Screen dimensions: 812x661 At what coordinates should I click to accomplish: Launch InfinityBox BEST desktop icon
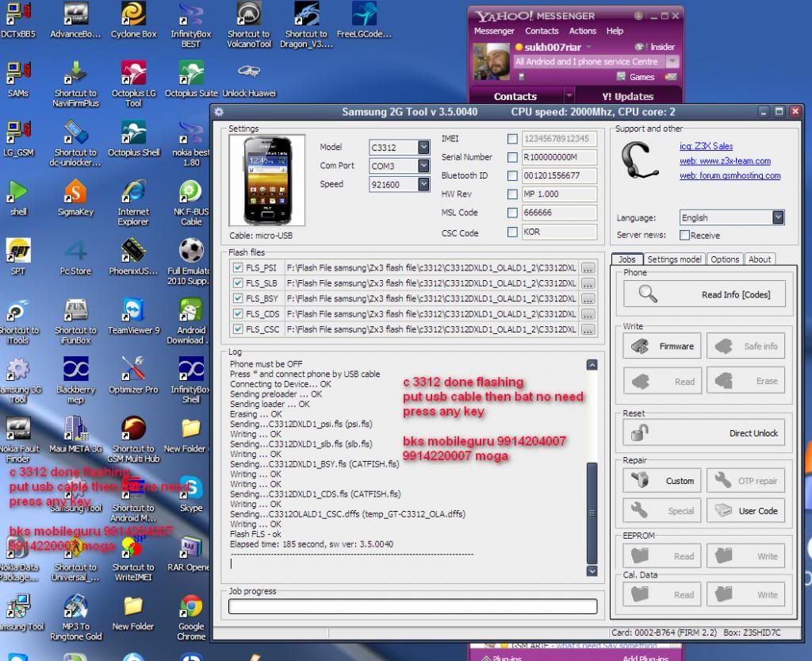coord(190,24)
